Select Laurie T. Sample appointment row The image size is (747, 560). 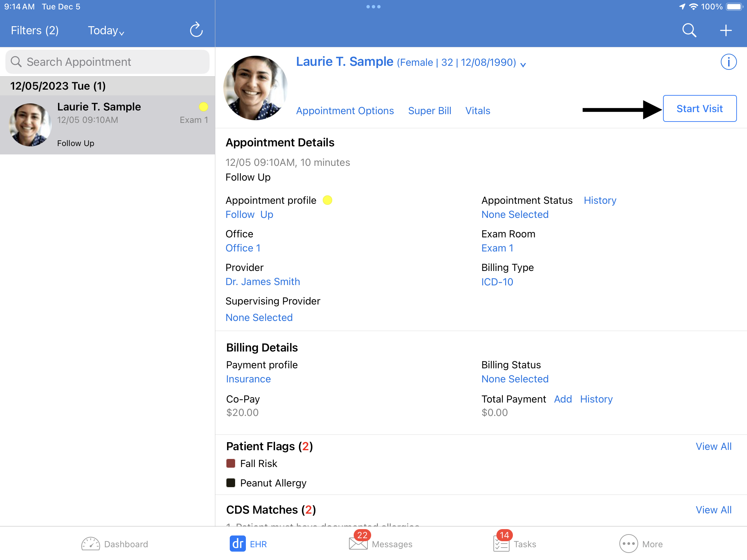click(107, 125)
